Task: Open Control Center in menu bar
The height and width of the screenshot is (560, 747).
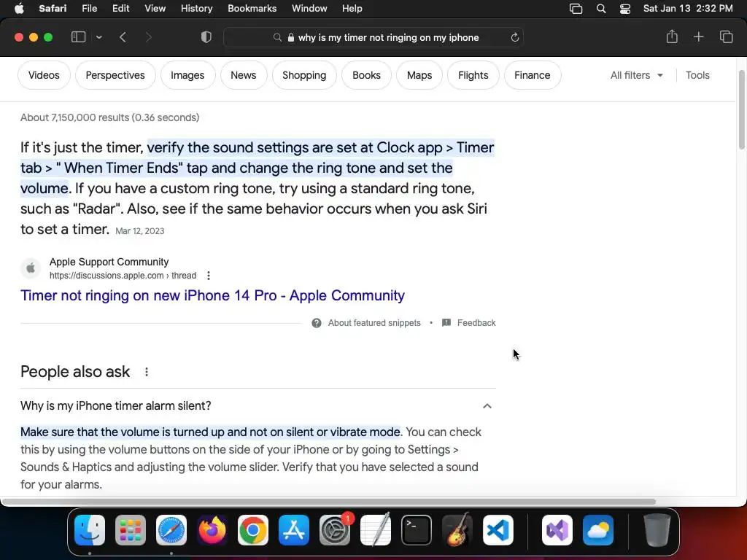Action: [x=625, y=9]
